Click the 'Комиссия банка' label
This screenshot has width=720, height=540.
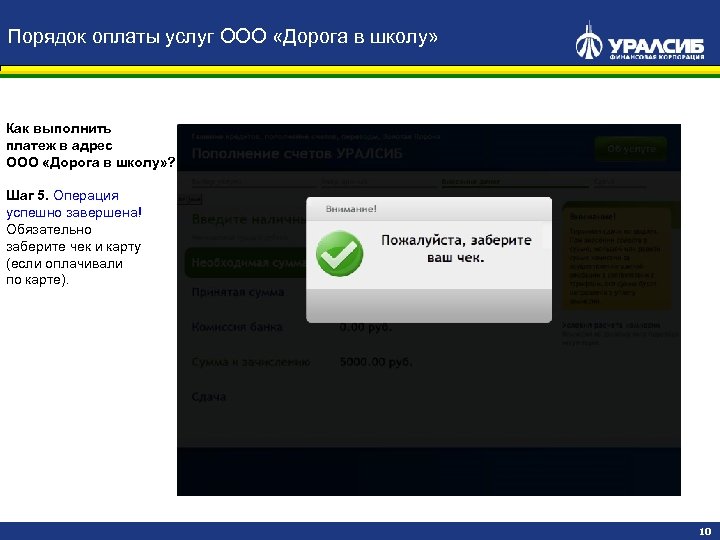(x=237, y=327)
